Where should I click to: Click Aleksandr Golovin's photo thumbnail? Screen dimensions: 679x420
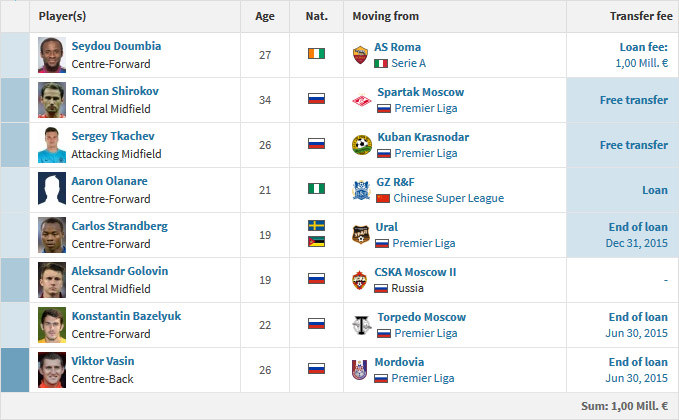52,280
